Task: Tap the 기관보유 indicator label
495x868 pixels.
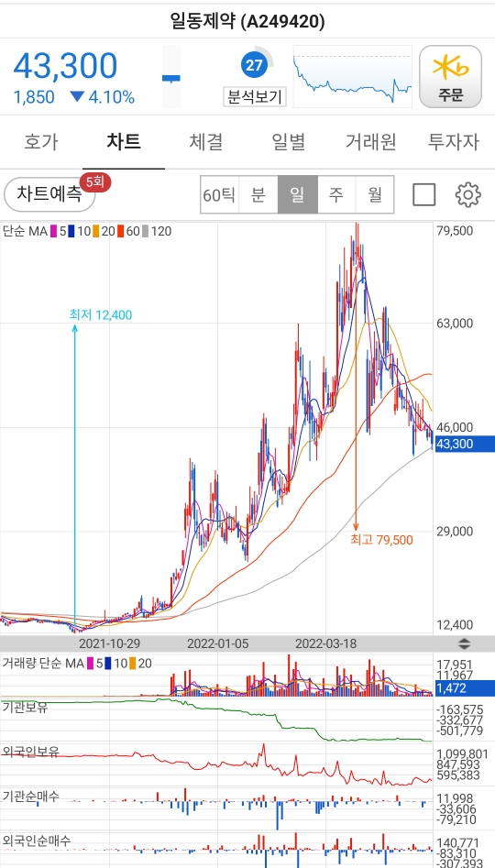Action: click(x=25, y=707)
